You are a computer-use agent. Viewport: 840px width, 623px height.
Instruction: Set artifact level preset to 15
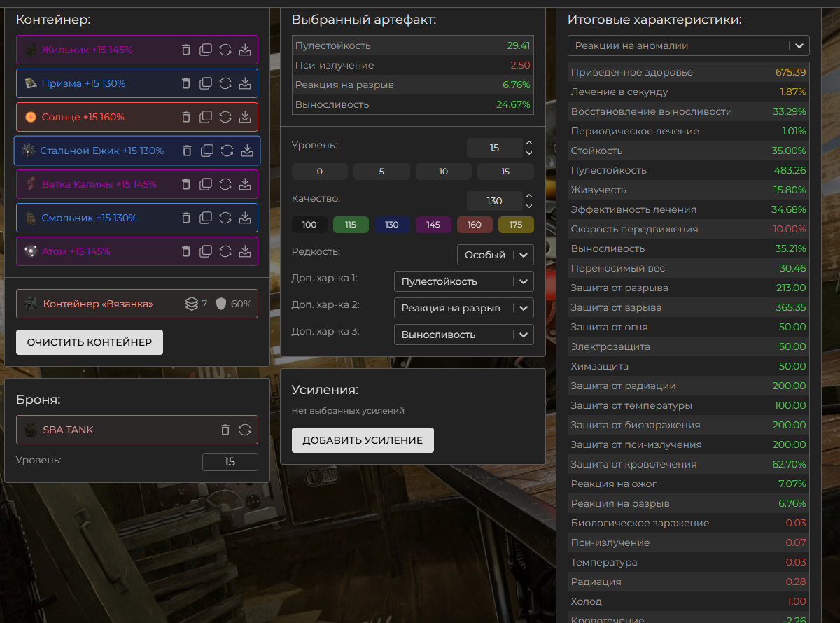pos(505,171)
